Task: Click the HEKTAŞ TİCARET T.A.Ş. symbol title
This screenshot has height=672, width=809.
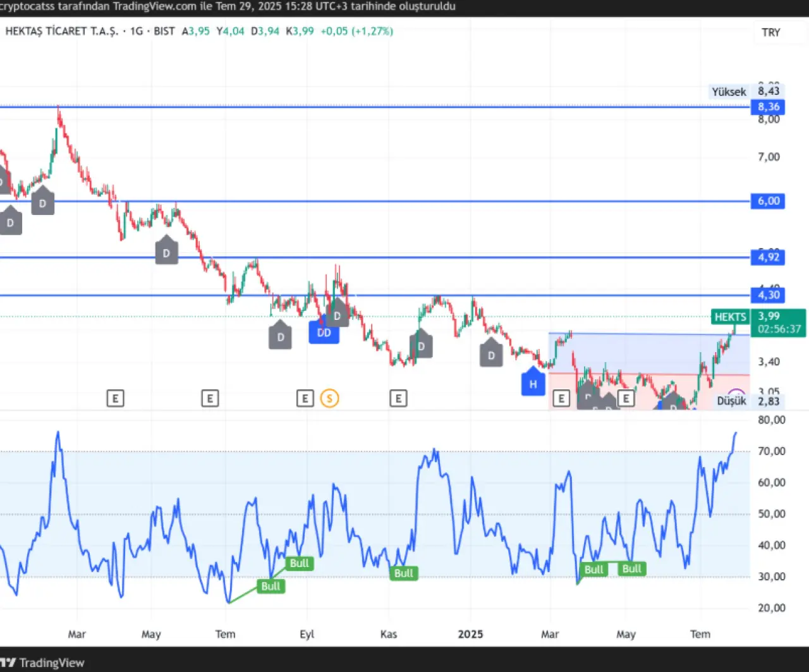Action: (61, 31)
